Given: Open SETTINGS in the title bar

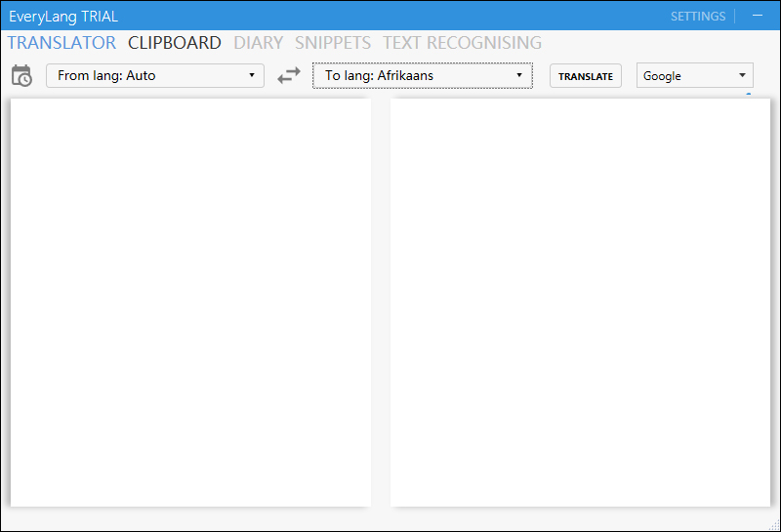Looking at the screenshot, I should 698,17.
